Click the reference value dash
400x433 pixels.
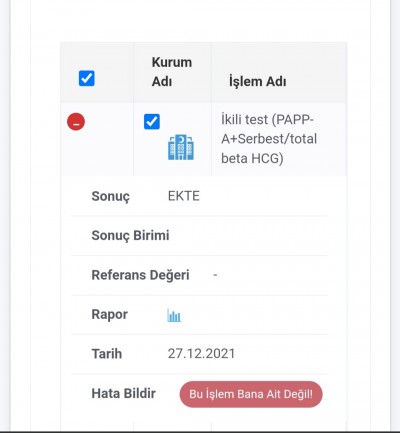pyautogui.click(x=215, y=275)
